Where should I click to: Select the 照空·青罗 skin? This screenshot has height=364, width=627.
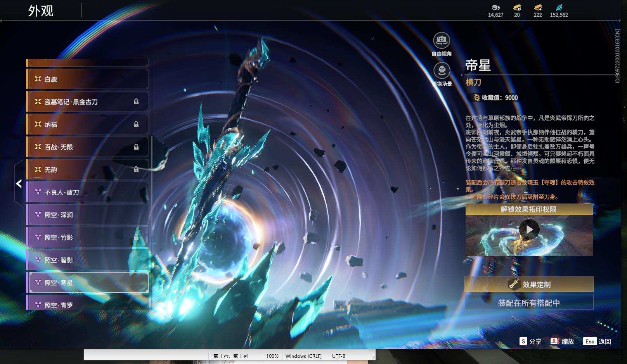[x=87, y=304]
